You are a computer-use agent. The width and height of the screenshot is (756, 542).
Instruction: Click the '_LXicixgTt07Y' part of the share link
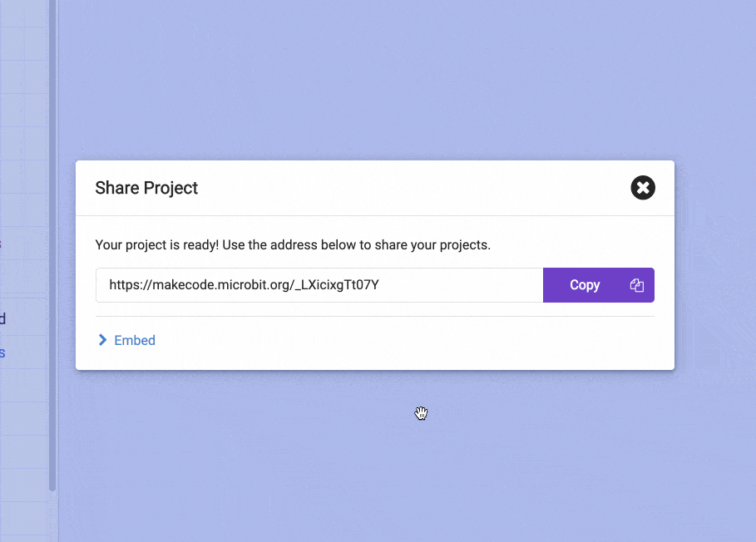337,285
